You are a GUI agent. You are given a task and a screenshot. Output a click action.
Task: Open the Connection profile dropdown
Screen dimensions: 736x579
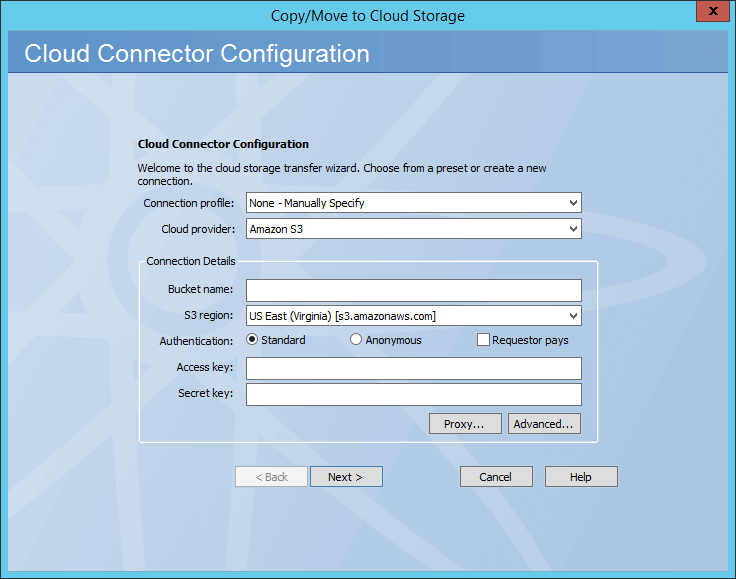pyautogui.click(x=413, y=203)
